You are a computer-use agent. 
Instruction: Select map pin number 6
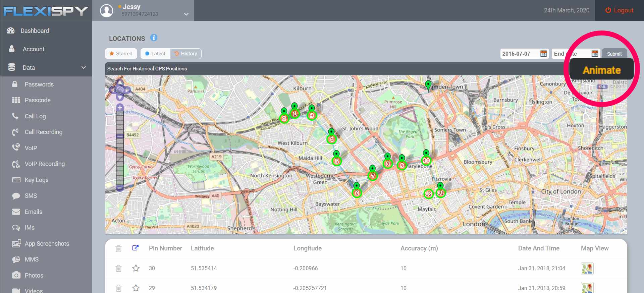pyautogui.click(x=357, y=193)
